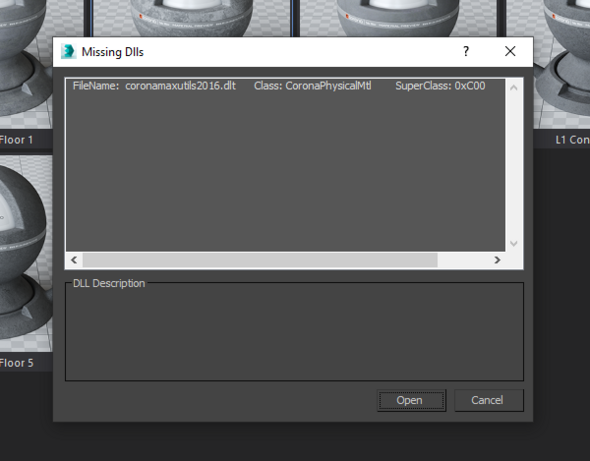Image resolution: width=590 pixels, height=461 pixels.
Task: Click the horizontal scrollbar right arrow
Action: pos(497,260)
